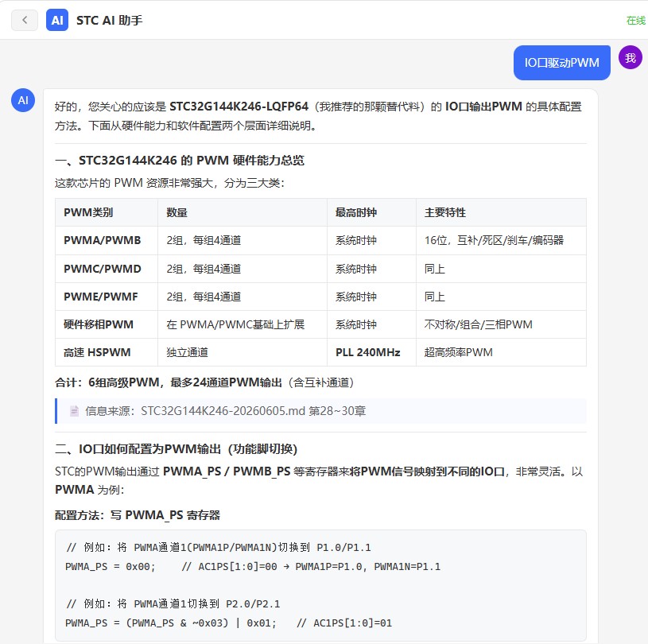Click the 超高频率PWM cell
Viewport: 648px width, 644px height.
coord(501,352)
